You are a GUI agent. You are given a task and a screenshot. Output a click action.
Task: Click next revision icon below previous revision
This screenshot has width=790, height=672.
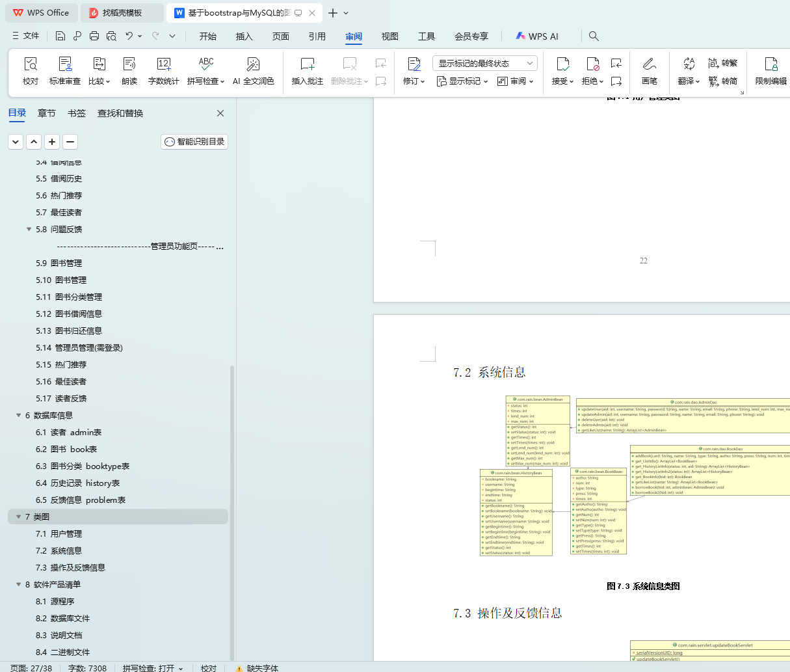616,81
